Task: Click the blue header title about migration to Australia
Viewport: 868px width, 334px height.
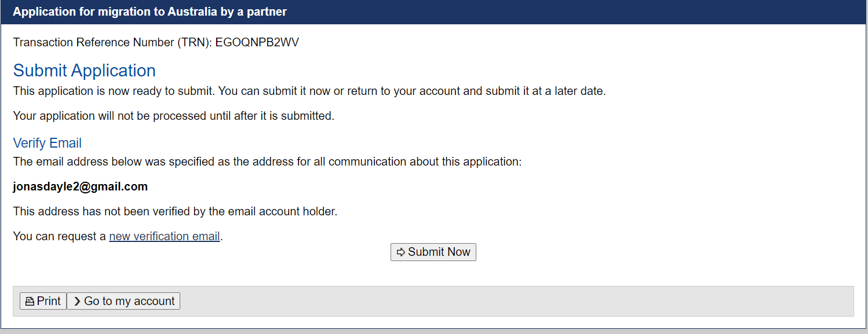Action: [149, 12]
